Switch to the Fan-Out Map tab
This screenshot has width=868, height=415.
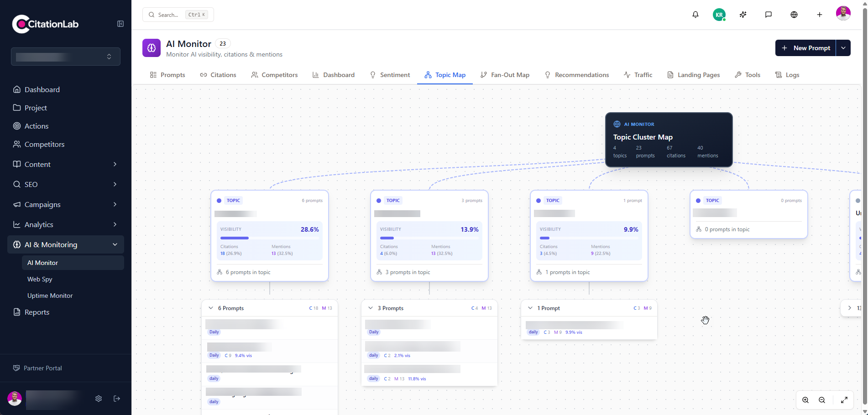tap(505, 75)
